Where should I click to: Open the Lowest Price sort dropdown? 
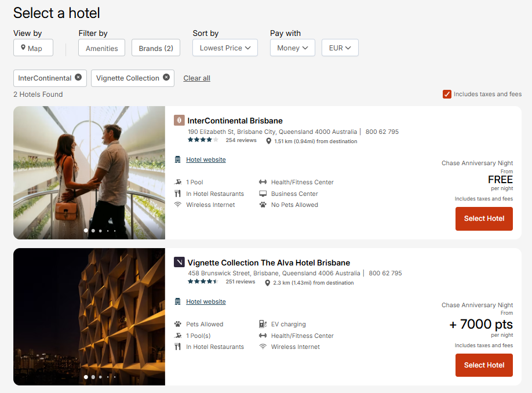click(225, 48)
